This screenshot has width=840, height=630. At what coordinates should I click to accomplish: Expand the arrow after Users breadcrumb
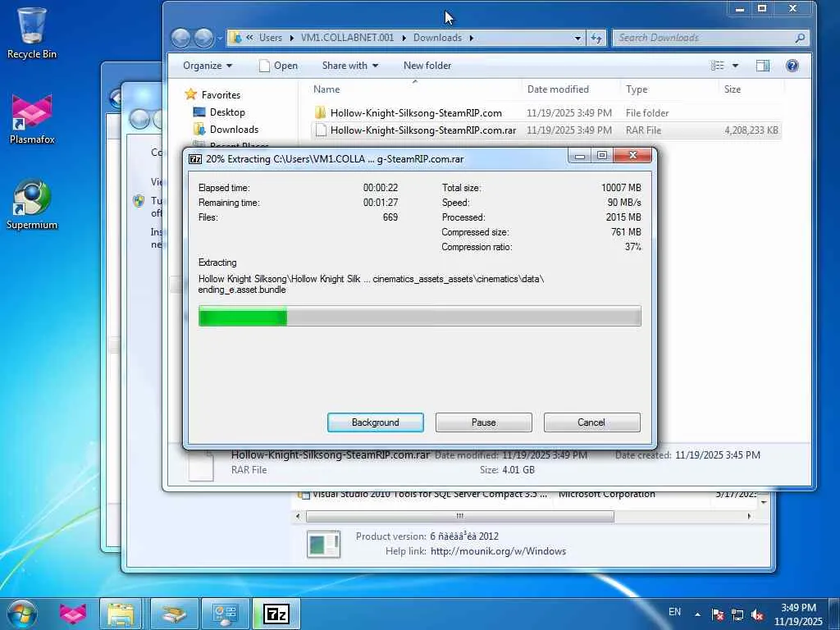tap(291, 38)
